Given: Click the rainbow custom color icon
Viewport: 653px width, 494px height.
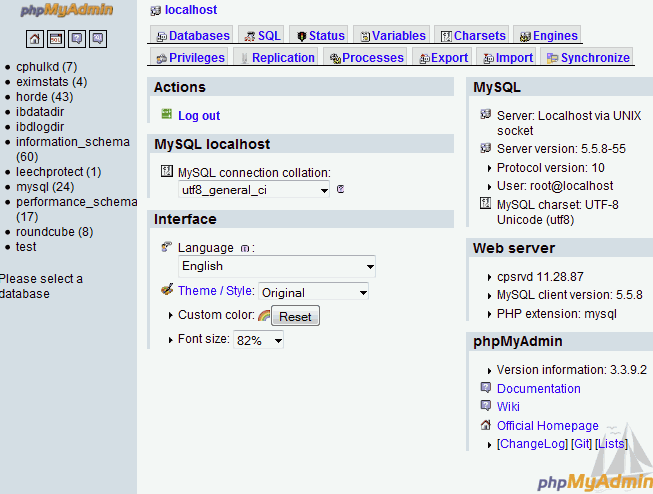Looking at the screenshot, I should pos(264,315).
